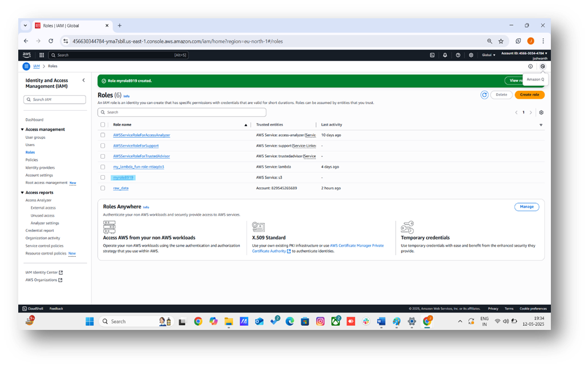
Task: Check raw_data row checkbox
Action: coord(103,188)
